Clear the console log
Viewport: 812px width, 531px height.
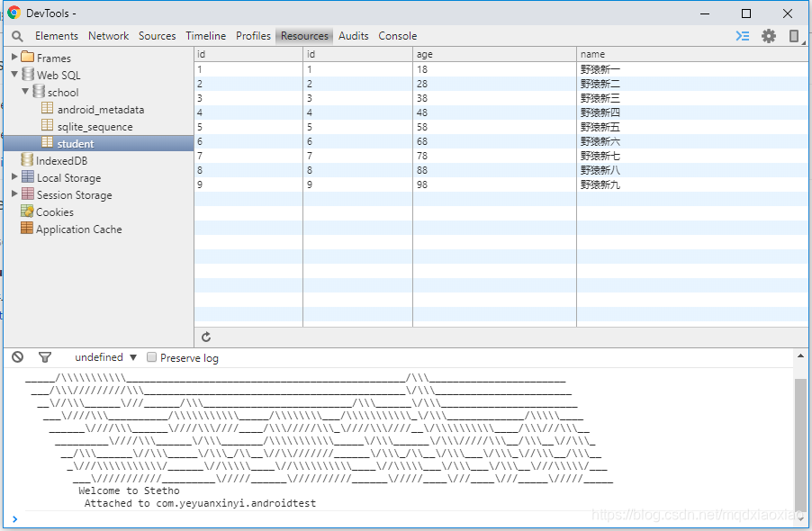pos(18,357)
